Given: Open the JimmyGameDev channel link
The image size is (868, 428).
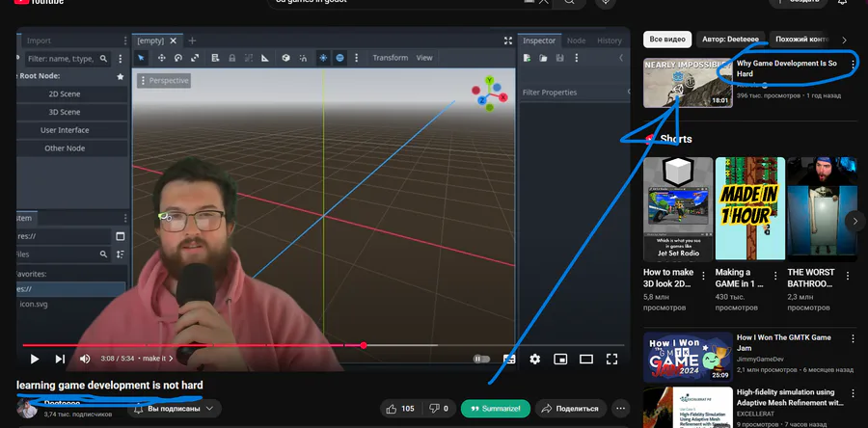Looking at the screenshot, I should click(760, 359).
